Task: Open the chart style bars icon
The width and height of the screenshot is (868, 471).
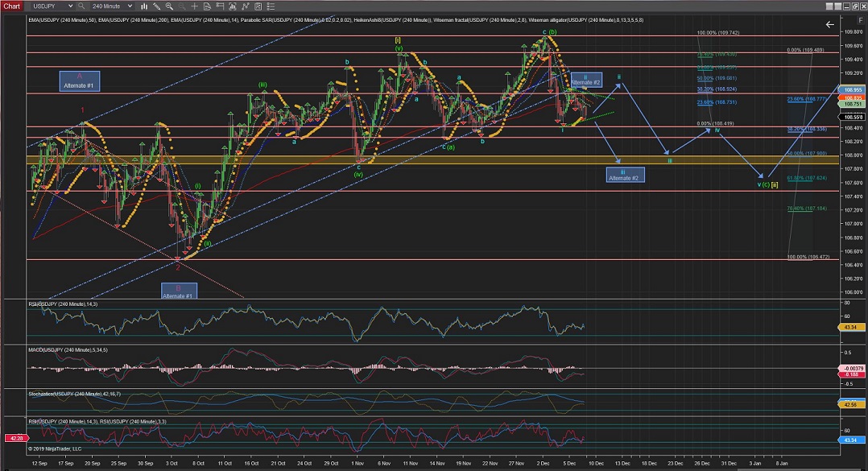Action: pyautogui.click(x=143, y=6)
